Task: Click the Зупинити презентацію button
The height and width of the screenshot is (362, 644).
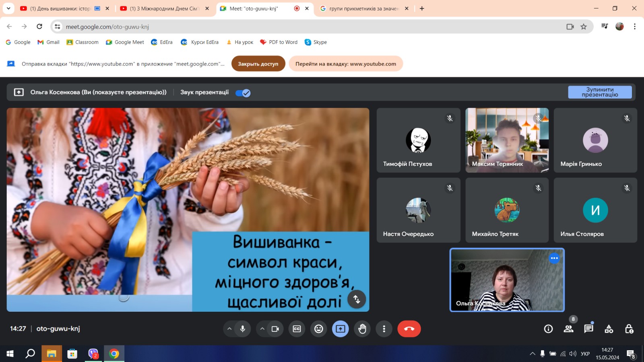Action: 600,92
